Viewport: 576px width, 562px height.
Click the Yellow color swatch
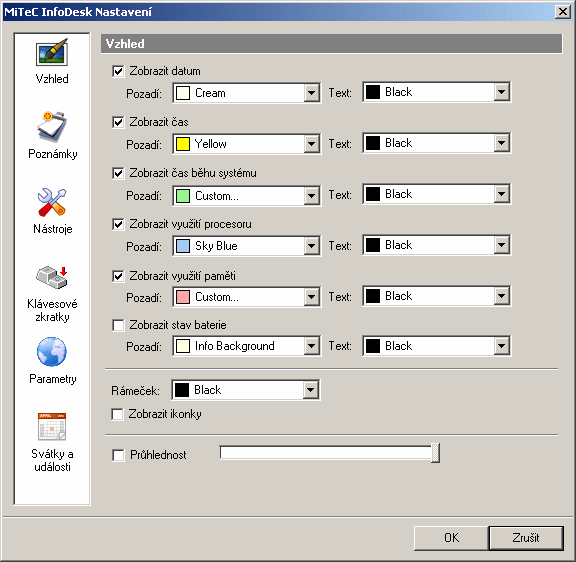point(183,144)
